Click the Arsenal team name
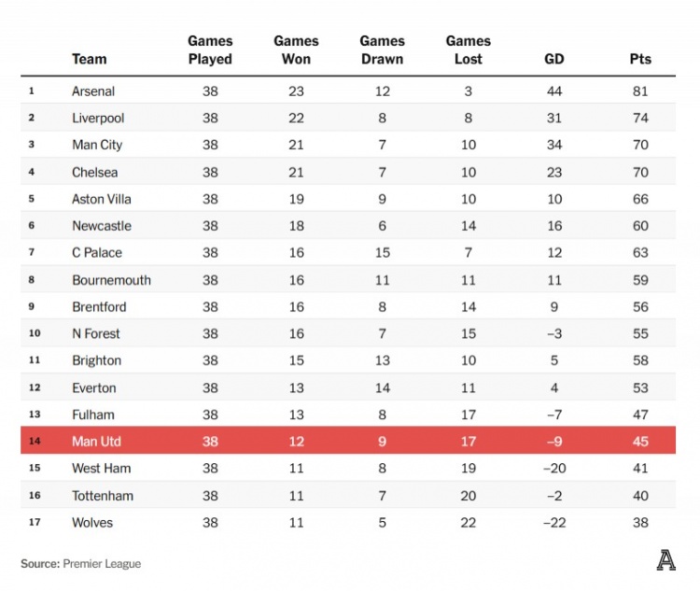This screenshot has width=700, height=591. [94, 91]
